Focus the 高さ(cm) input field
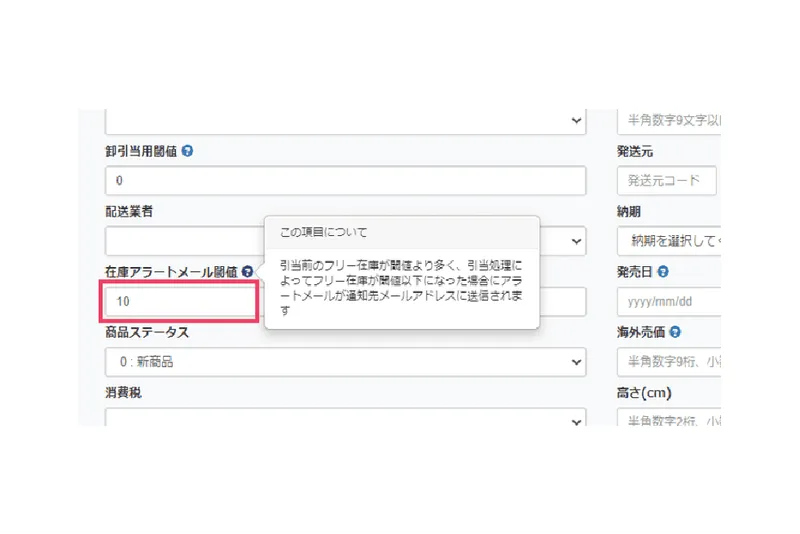 click(x=669, y=417)
